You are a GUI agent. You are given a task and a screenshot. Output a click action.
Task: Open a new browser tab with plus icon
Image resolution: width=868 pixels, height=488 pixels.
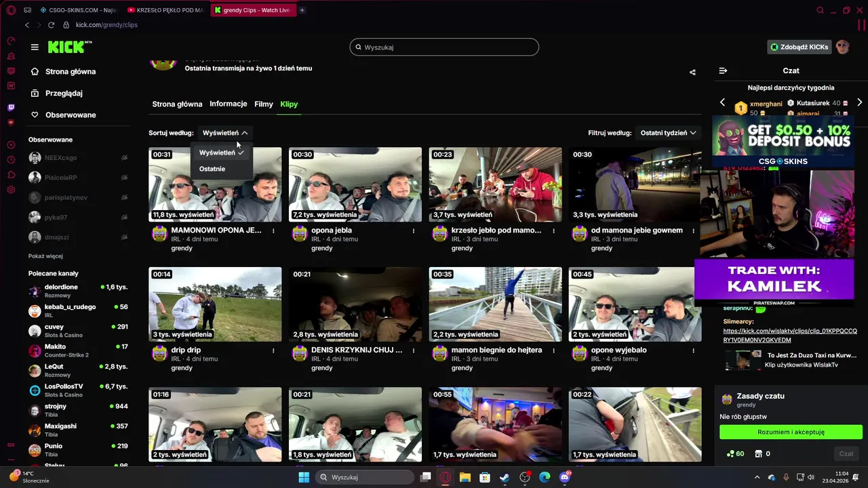point(302,10)
